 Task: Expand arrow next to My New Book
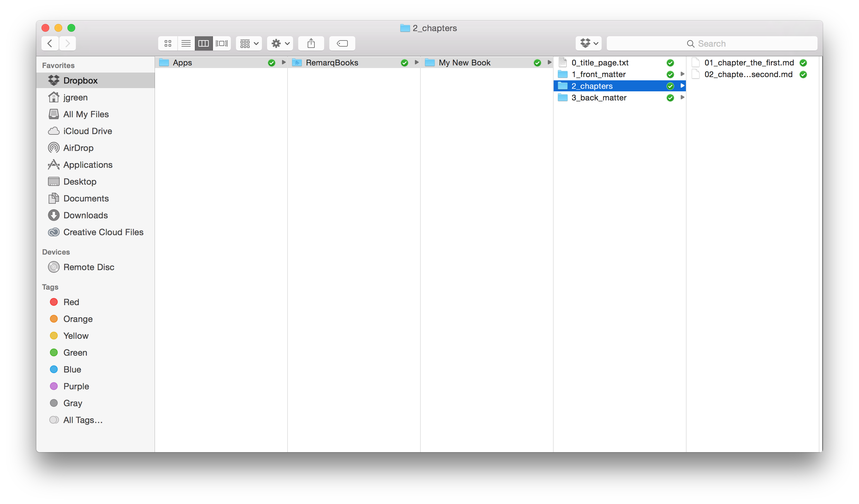pyautogui.click(x=549, y=62)
